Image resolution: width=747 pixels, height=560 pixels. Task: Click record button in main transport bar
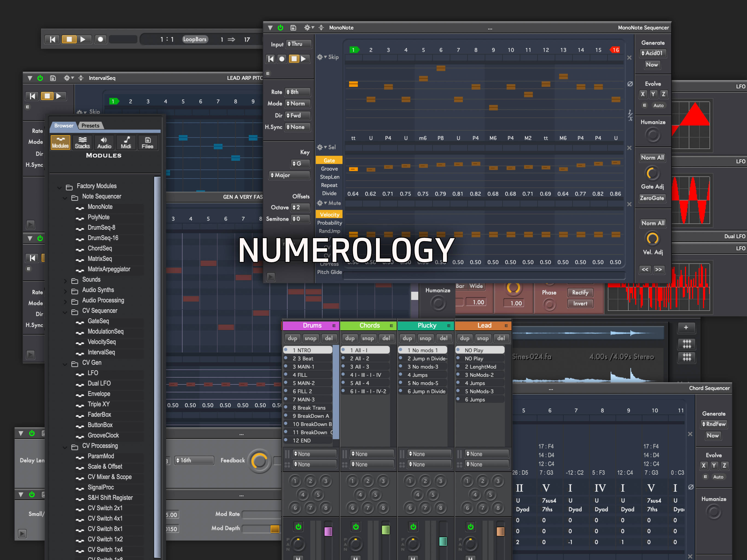[100, 39]
